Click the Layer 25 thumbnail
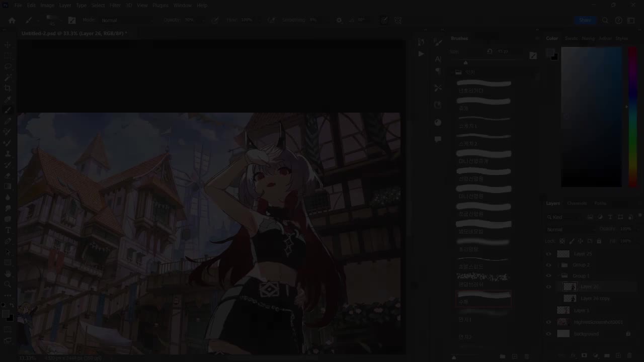644x362 pixels. coord(563,254)
